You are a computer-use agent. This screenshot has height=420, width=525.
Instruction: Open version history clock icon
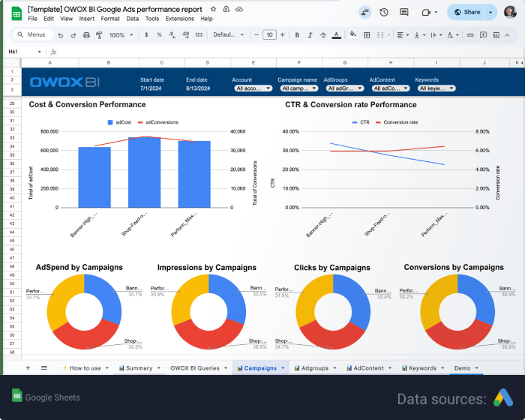384,13
